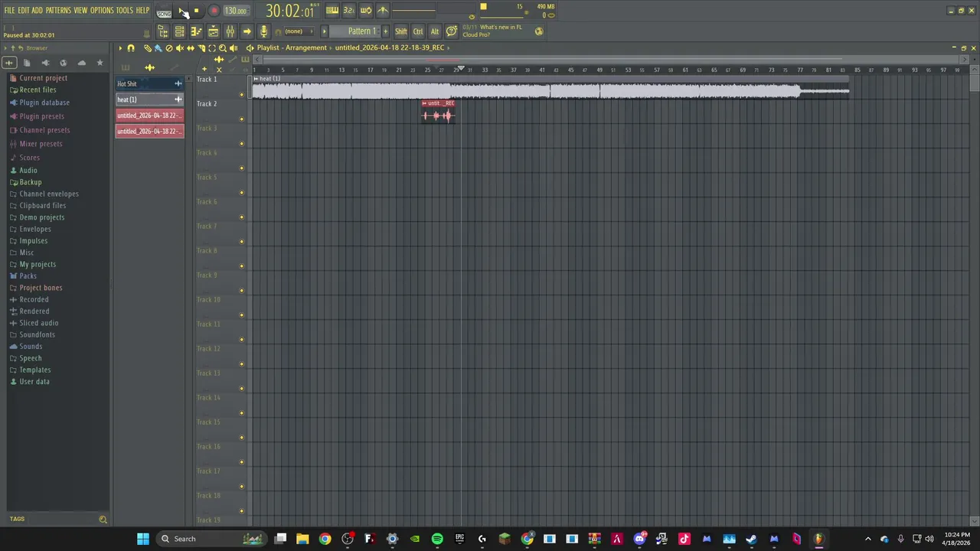Viewport: 980px width, 551px height.
Task: Expand Current project in browser
Action: 43,78
